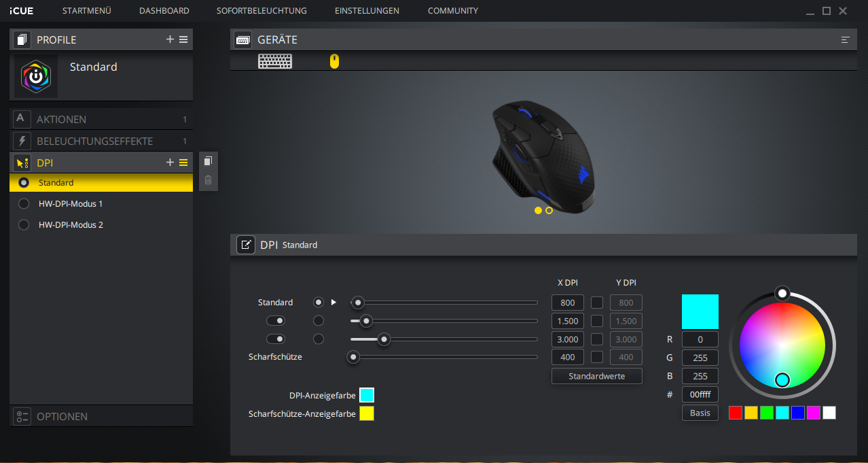
Task: Open the DPI panel hamburger menu
Action: coord(183,162)
